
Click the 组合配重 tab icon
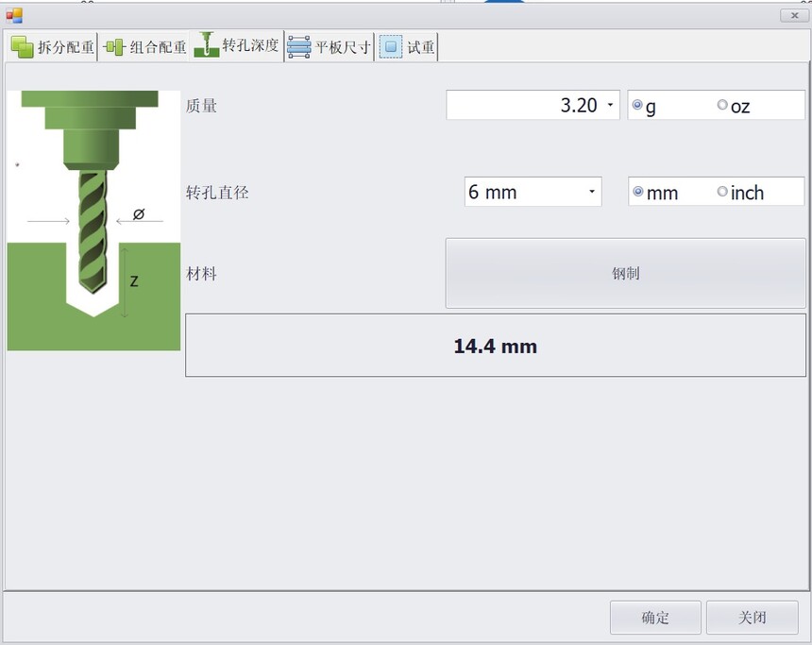point(114,47)
